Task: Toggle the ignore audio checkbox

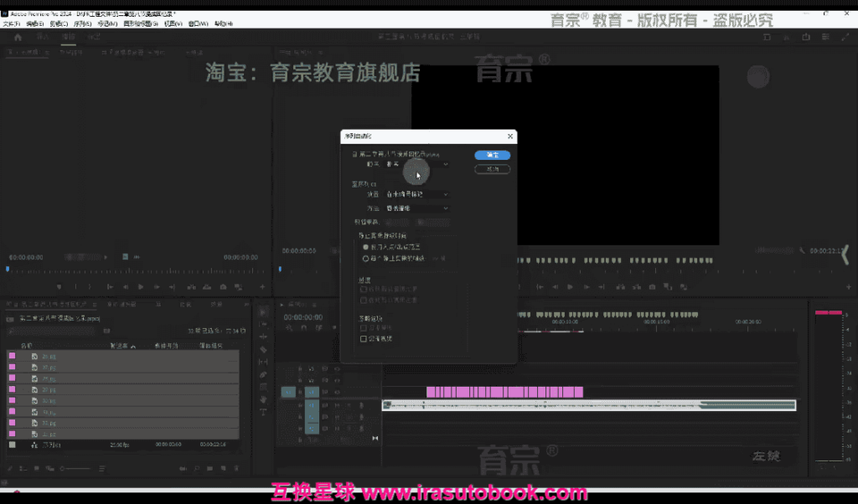Action: coord(364,328)
